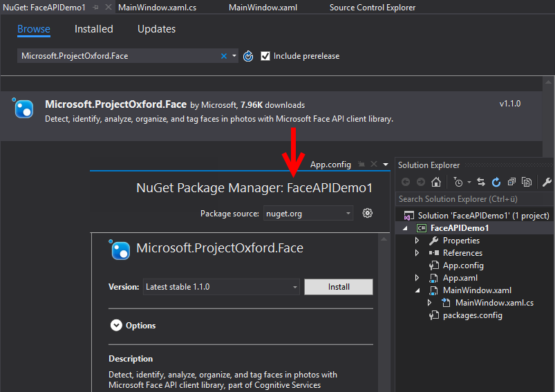Open package source settings gear icon
Screen dimensions: 555x392
click(x=368, y=214)
